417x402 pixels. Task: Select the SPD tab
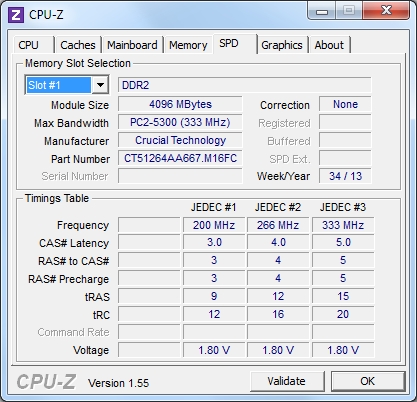tap(235, 43)
